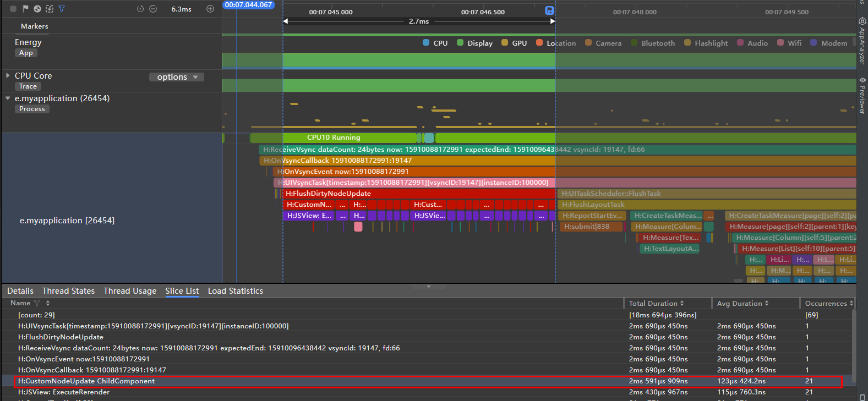Viewport: 868px width, 401px height.
Task: Select the H:FlushDirtyNodeUpdate slice in timeline
Action: tap(419, 194)
